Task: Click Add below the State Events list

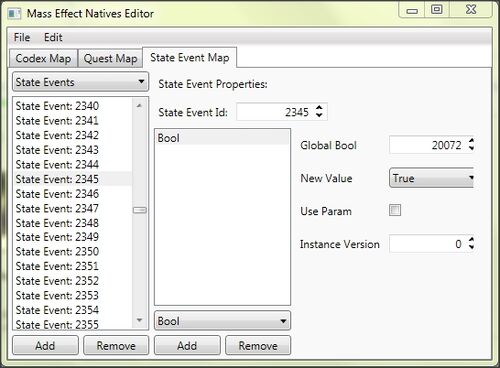Action: point(45,346)
